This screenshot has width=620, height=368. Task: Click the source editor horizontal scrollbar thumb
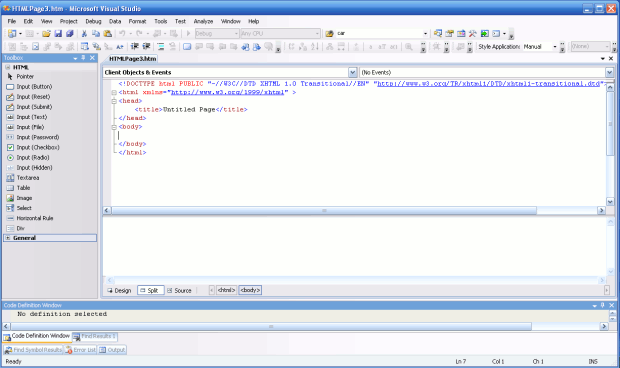click(x=324, y=211)
